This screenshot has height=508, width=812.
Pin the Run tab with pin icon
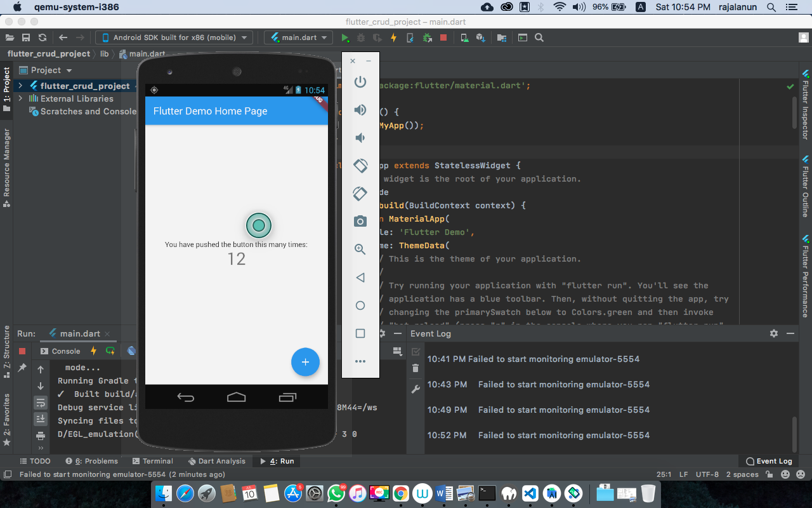(22, 368)
